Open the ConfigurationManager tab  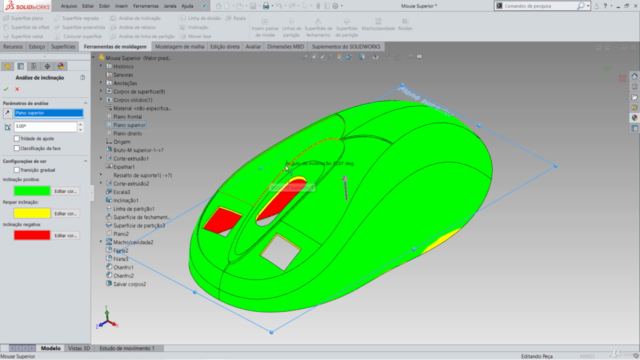point(34,66)
